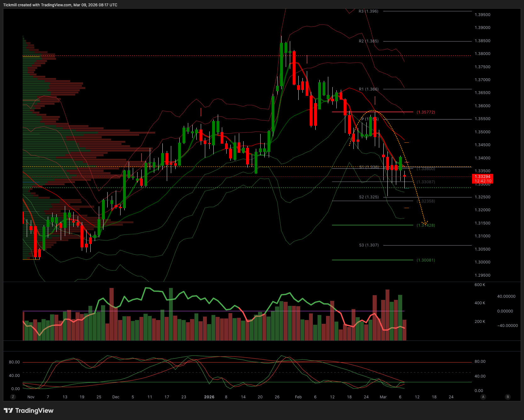Select the S3 (1.307) support label
Viewport: 524px width, 420px height.
[x=369, y=245]
